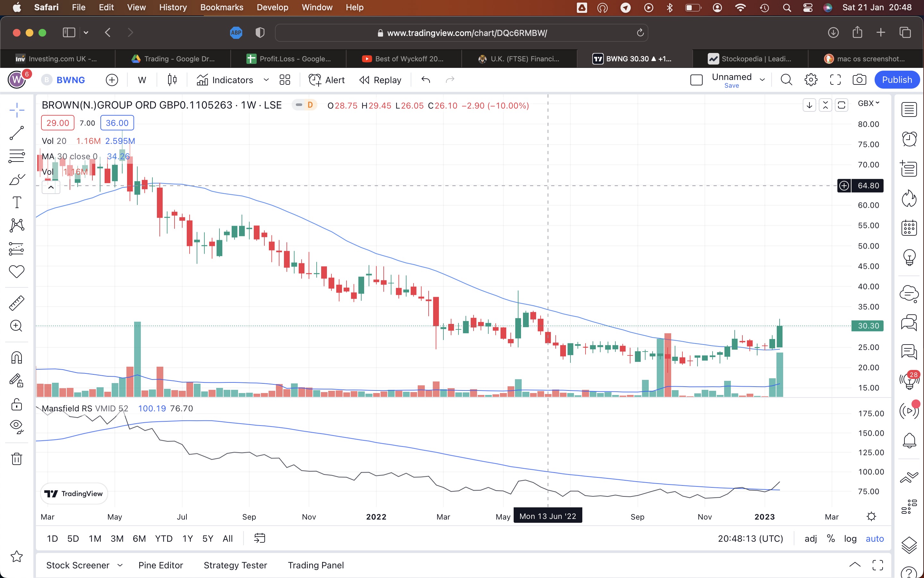Add symbol to compare plus button
This screenshot has height=578, width=924.
click(x=112, y=80)
